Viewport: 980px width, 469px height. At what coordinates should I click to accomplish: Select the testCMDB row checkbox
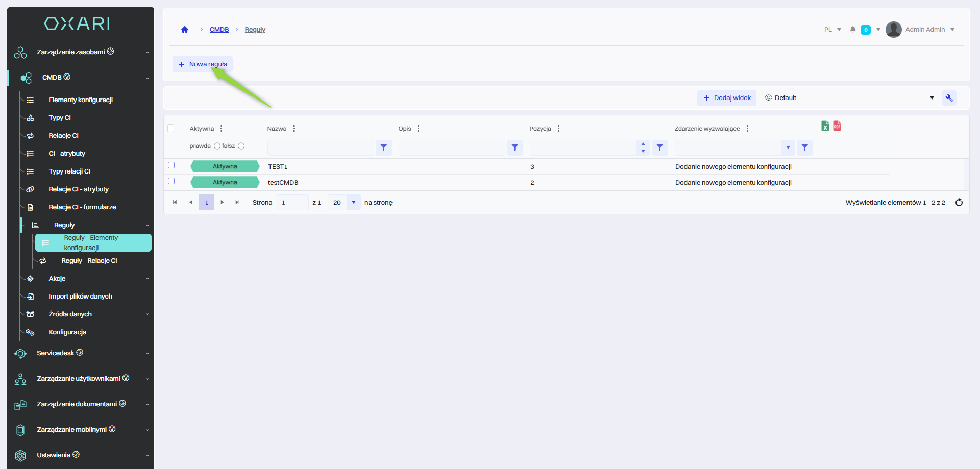(x=171, y=181)
